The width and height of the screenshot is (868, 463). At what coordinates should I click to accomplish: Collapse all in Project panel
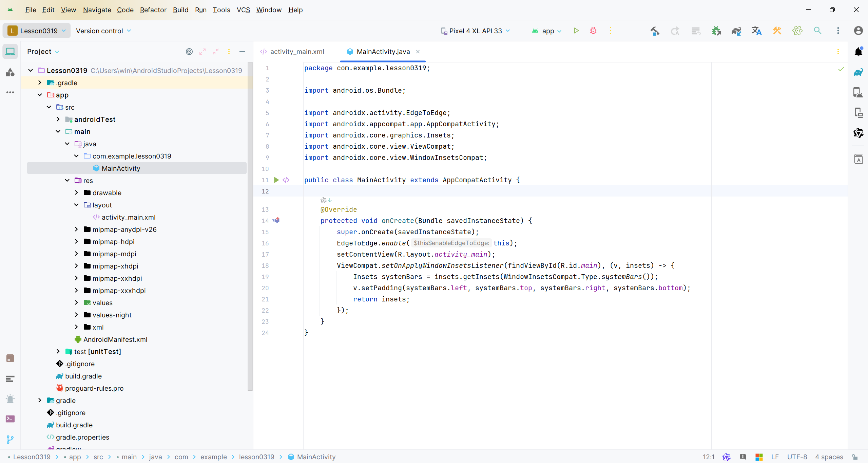click(216, 52)
